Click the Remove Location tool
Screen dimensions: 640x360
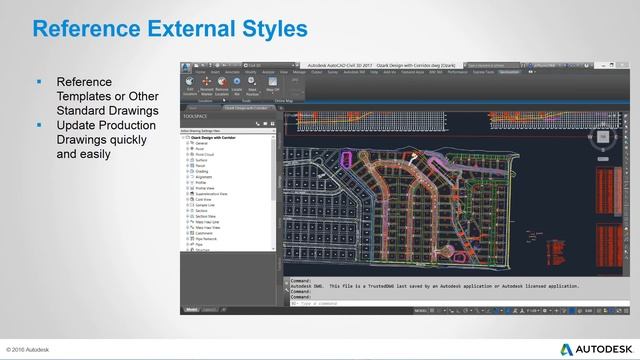pyautogui.click(x=222, y=86)
